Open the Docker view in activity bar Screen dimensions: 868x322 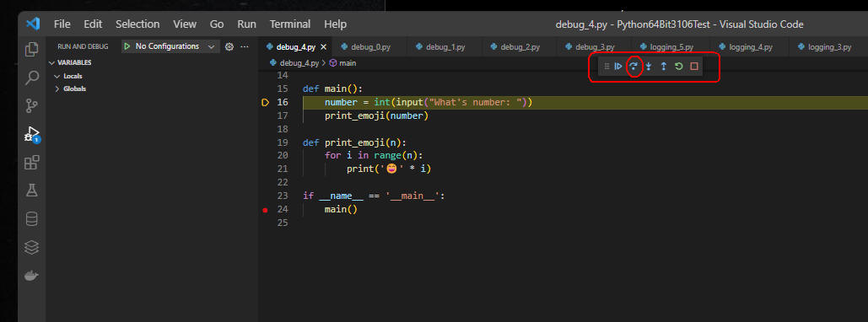(32, 276)
